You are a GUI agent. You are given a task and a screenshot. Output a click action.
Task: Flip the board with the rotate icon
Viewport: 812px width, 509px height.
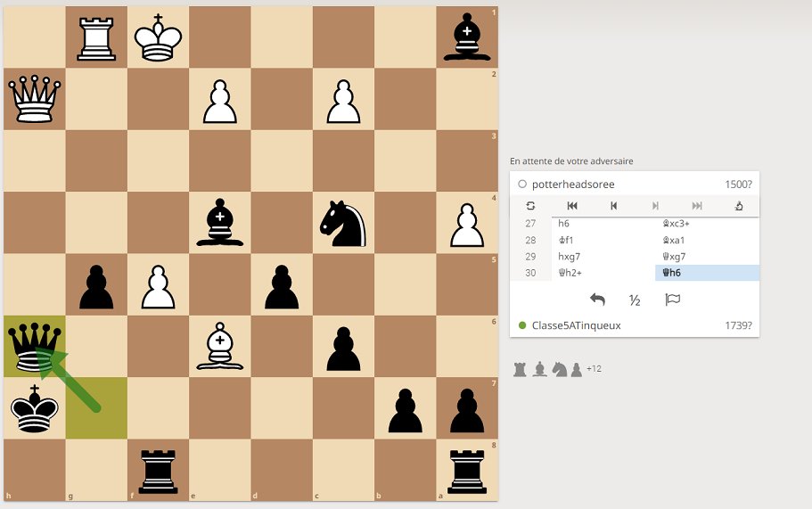point(530,206)
